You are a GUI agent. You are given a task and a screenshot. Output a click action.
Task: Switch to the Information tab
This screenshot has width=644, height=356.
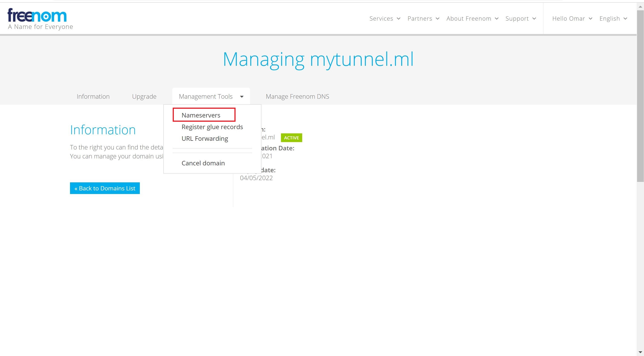pos(93,96)
